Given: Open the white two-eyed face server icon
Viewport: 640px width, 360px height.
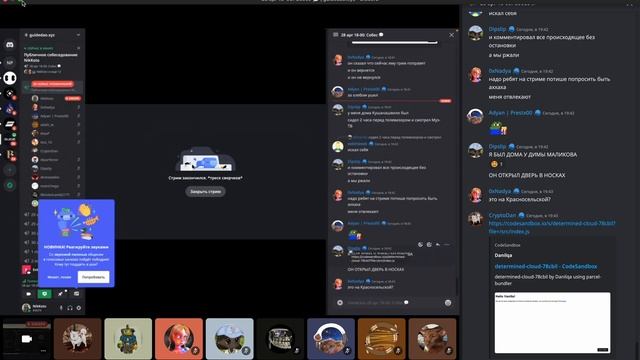Looking at the screenshot, I should 10,78.
